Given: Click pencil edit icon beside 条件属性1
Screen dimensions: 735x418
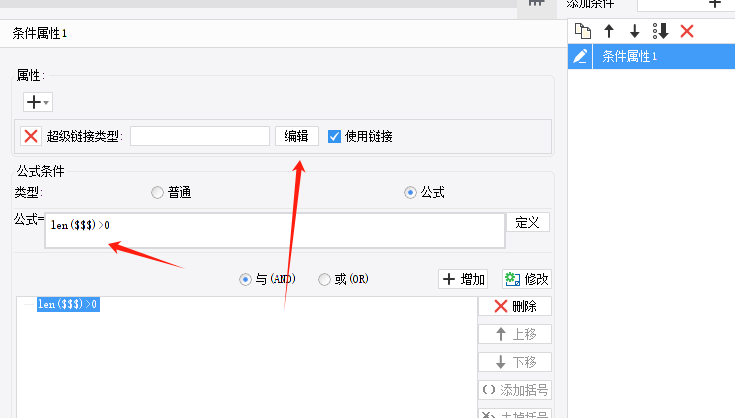Looking at the screenshot, I should [x=580, y=57].
